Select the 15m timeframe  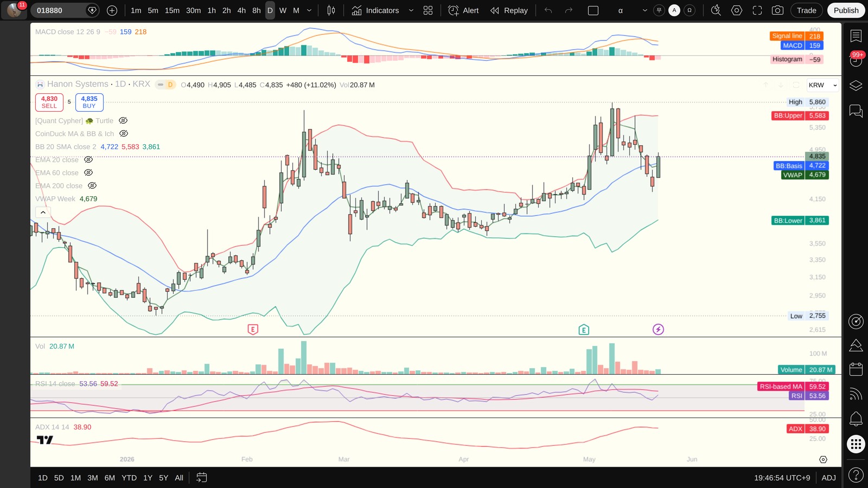coord(172,10)
